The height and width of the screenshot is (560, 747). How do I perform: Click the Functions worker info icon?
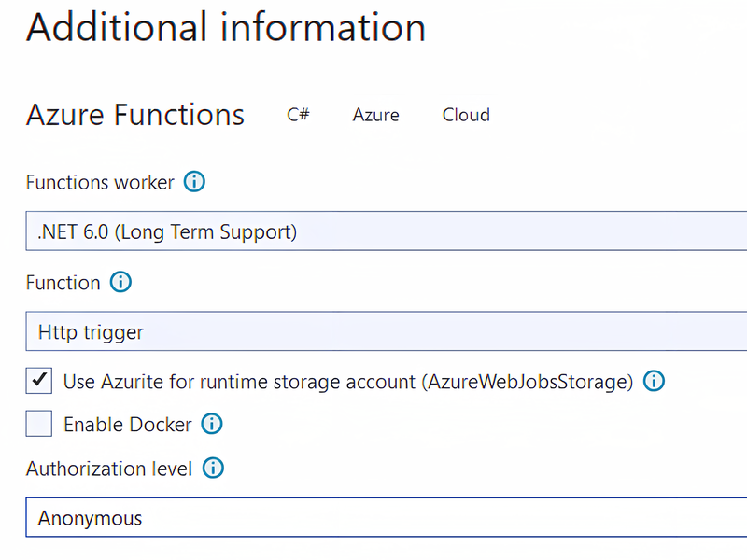click(194, 182)
